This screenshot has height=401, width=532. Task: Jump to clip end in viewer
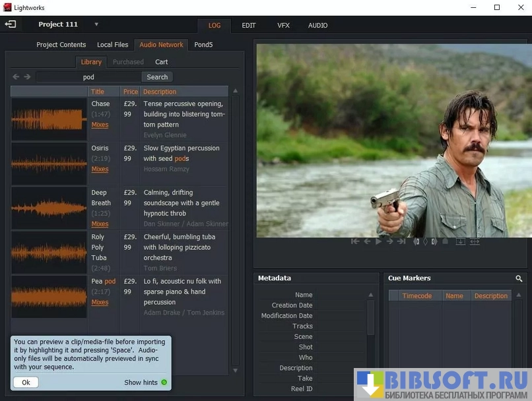pyautogui.click(x=401, y=241)
